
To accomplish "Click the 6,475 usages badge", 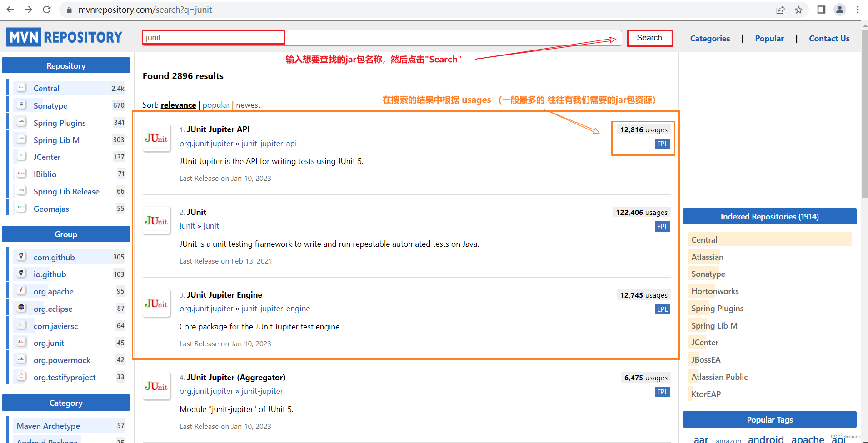I will (x=646, y=378).
